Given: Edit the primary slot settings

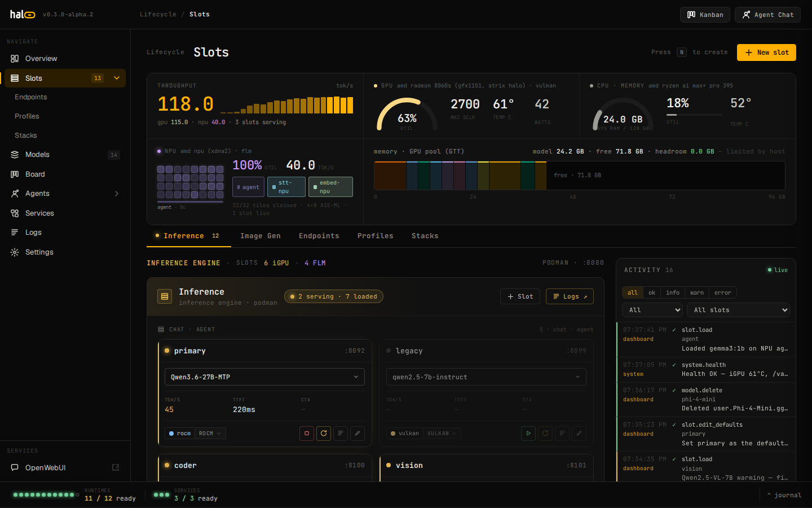Looking at the screenshot, I should pyautogui.click(x=358, y=433).
